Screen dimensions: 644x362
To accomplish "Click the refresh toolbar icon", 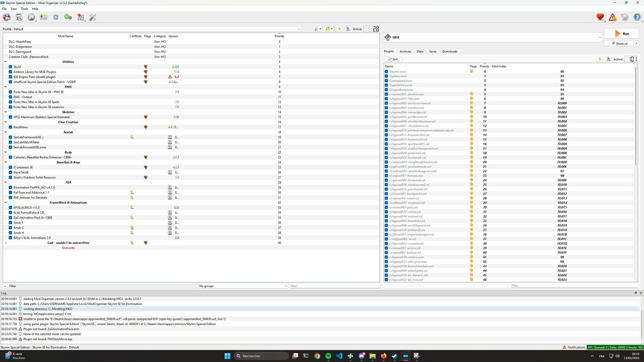I will tap(56, 17).
